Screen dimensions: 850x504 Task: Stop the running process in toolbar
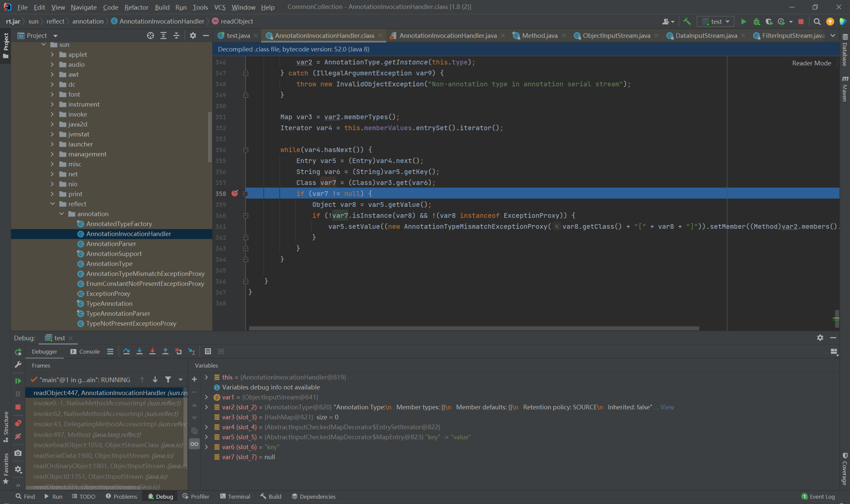click(801, 21)
